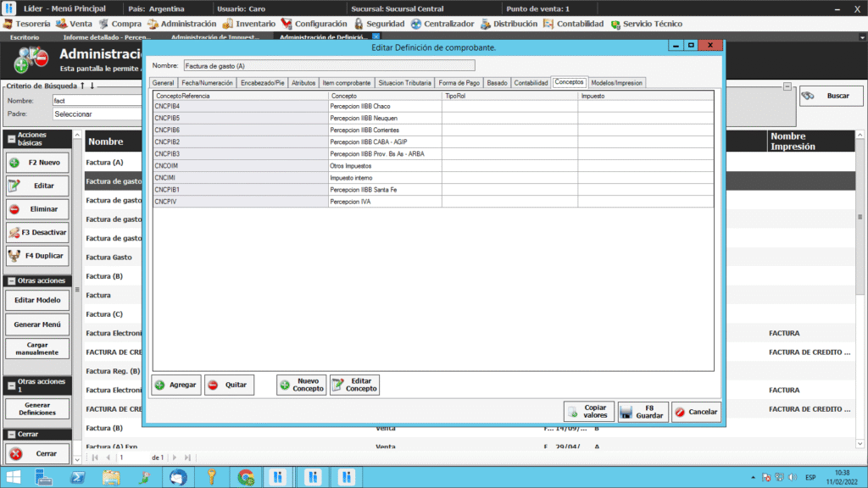Viewport: 868px width, 488px height.
Task: Click Copiar valores button
Action: coord(588,412)
